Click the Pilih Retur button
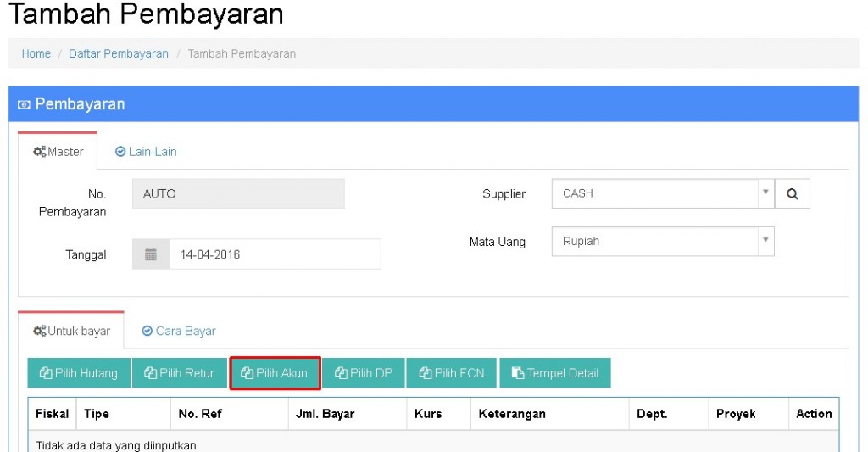The height and width of the screenshot is (452, 868). click(180, 373)
